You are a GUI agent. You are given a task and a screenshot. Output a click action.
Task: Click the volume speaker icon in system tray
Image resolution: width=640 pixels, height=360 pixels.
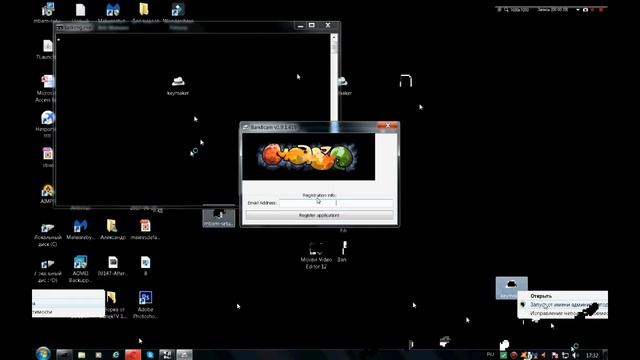pos(576,355)
